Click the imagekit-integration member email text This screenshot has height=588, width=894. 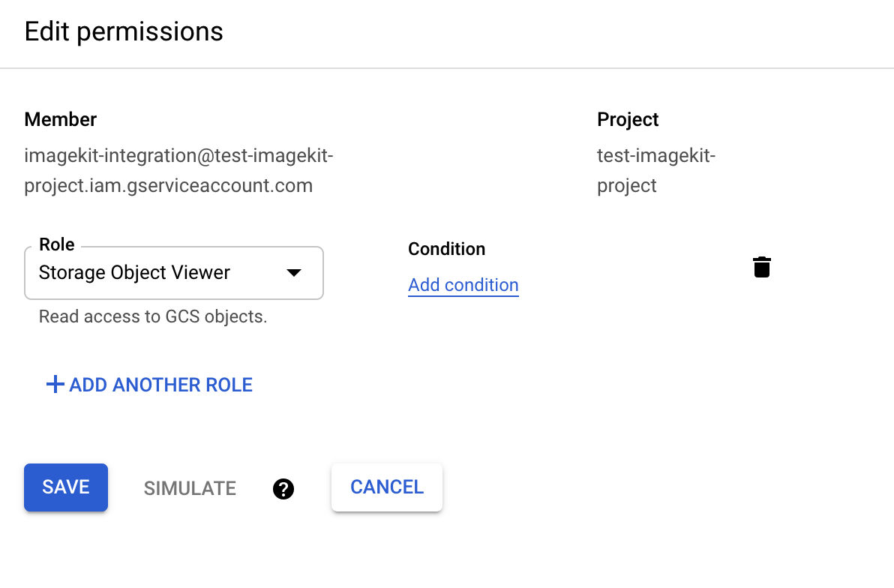[x=178, y=156]
